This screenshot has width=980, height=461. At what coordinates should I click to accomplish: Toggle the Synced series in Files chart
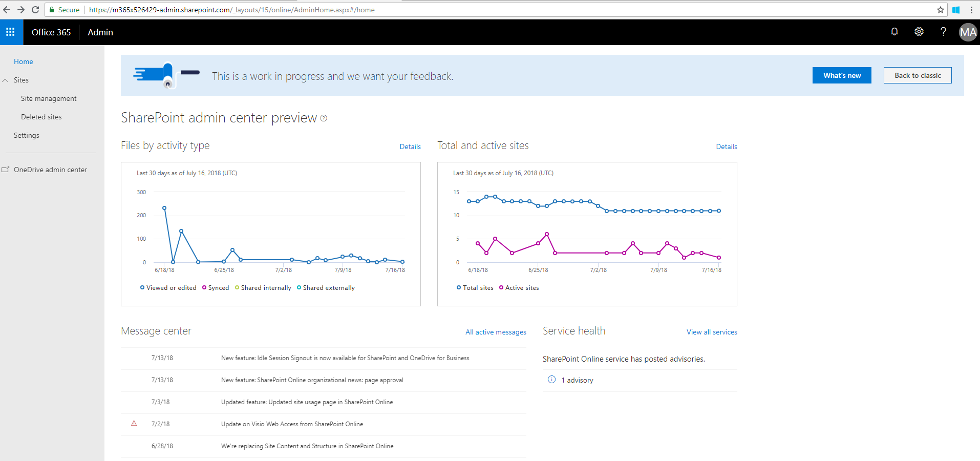click(215, 287)
